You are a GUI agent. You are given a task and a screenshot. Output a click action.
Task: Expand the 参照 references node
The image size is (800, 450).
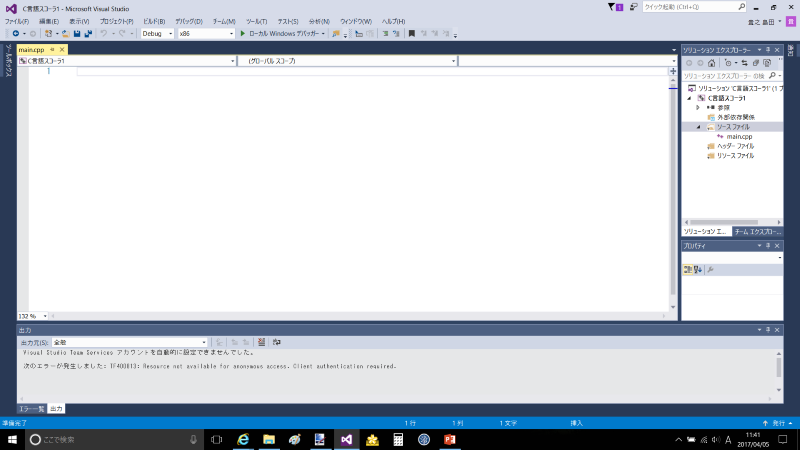698,108
